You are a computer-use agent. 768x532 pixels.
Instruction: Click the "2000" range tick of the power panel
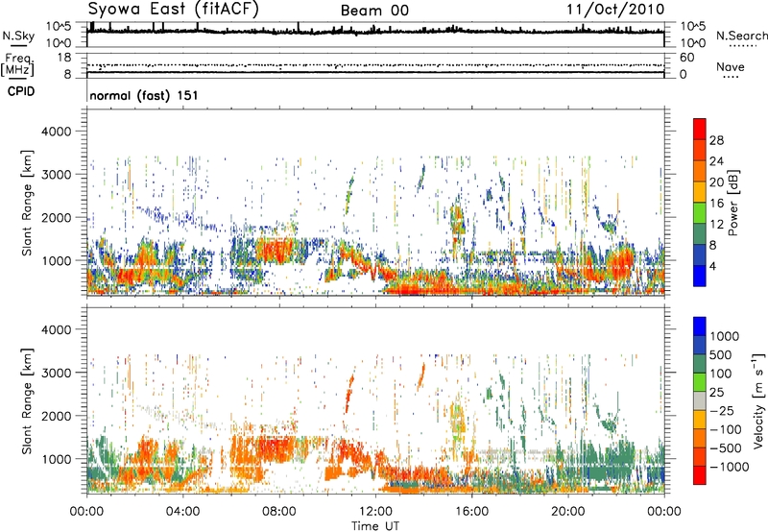[x=57, y=218]
